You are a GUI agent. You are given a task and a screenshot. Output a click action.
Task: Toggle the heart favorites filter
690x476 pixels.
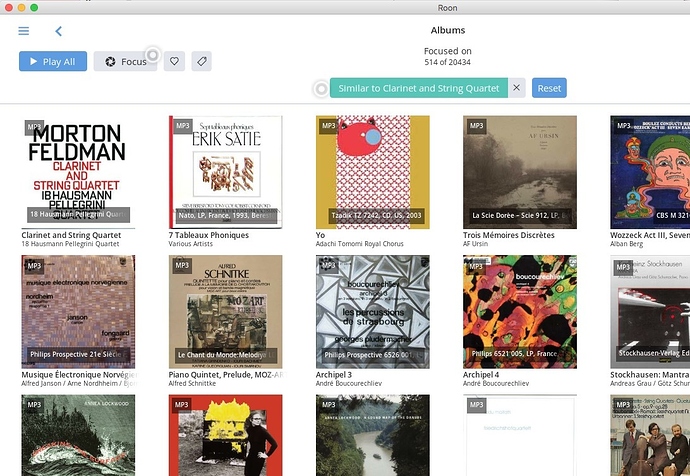click(174, 61)
